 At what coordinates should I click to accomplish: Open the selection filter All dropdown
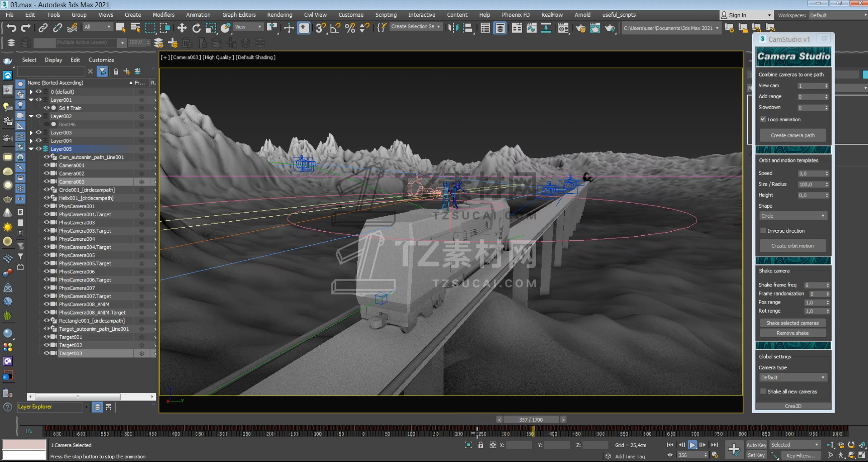[97, 27]
